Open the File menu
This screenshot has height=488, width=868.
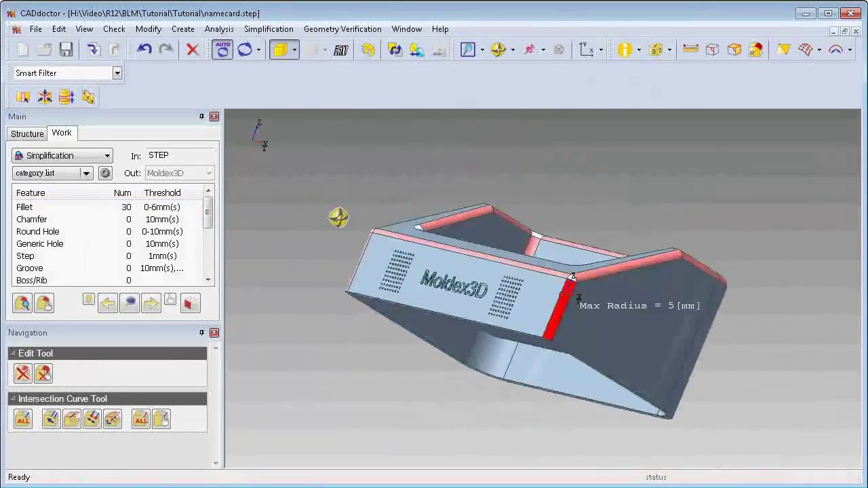[35, 29]
